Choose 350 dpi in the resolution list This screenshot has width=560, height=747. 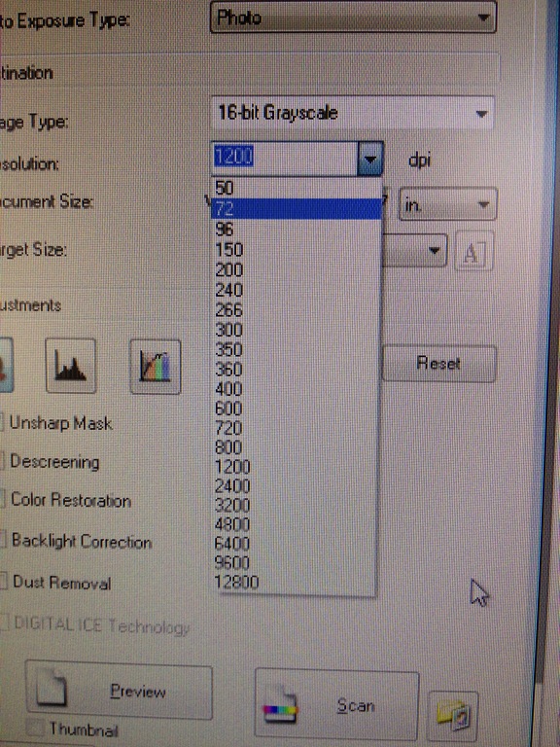point(296,349)
